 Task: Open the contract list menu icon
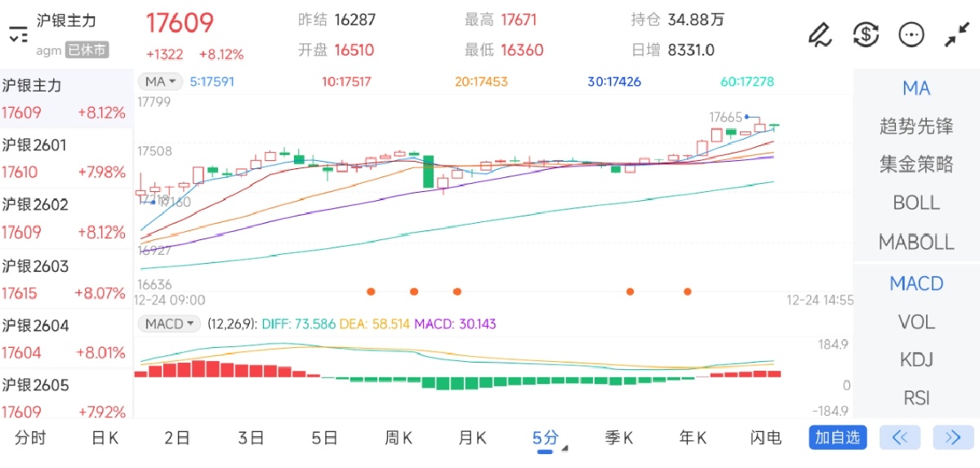18,34
